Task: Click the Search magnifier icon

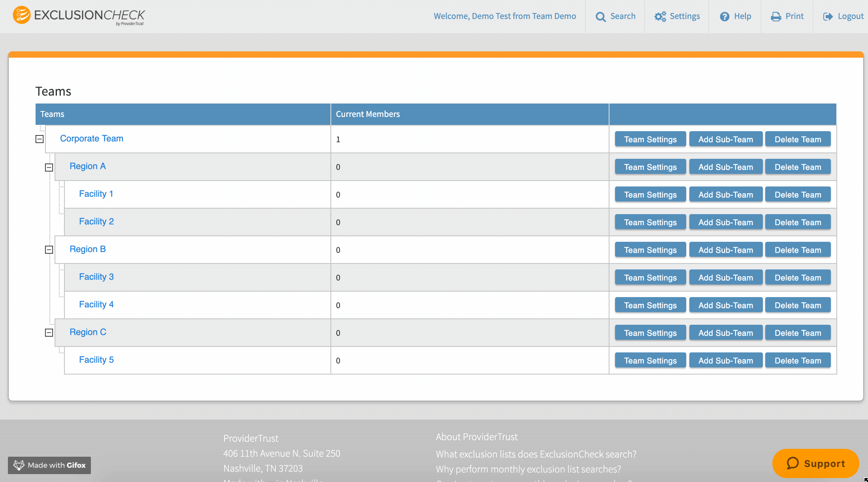Action: point(600,17)
